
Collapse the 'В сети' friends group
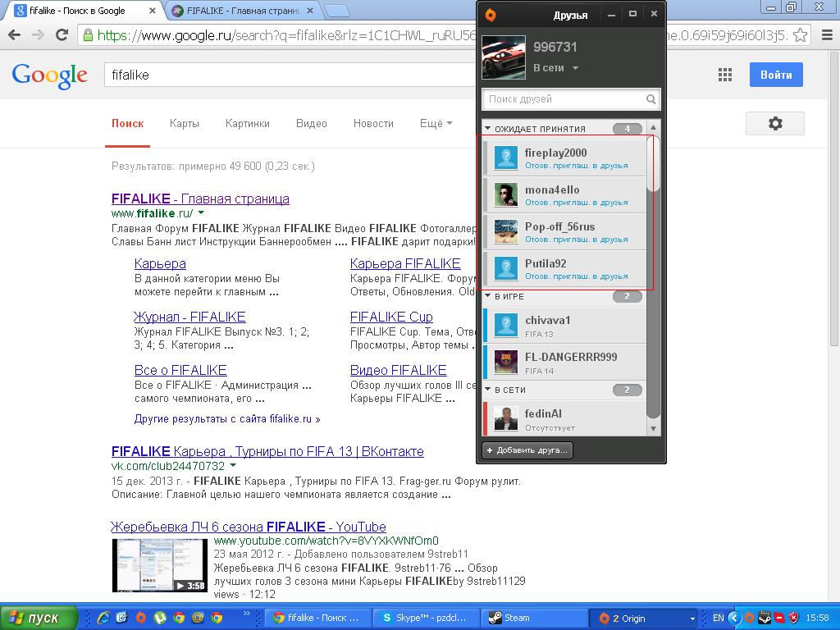coord(487,390)
